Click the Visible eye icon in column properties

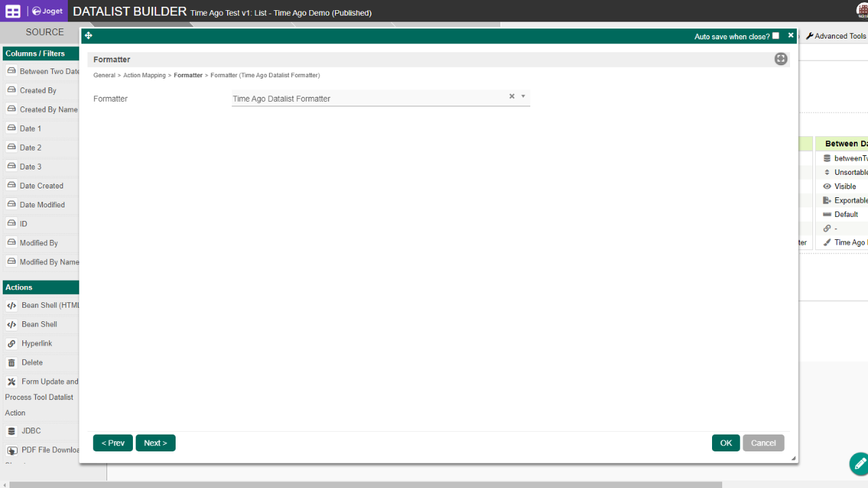(827, 186)
